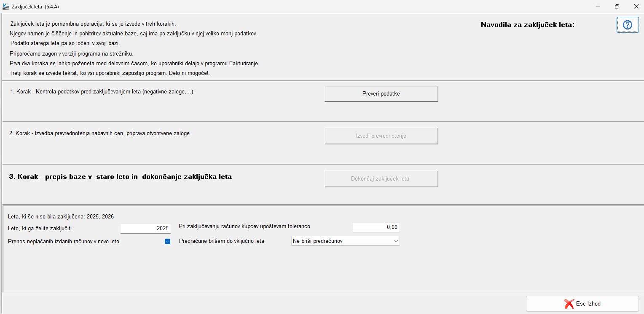Click the Navodila za zaključek leta heading
The height and width of the screenshot is (314, 644).
tap(528, 25)
